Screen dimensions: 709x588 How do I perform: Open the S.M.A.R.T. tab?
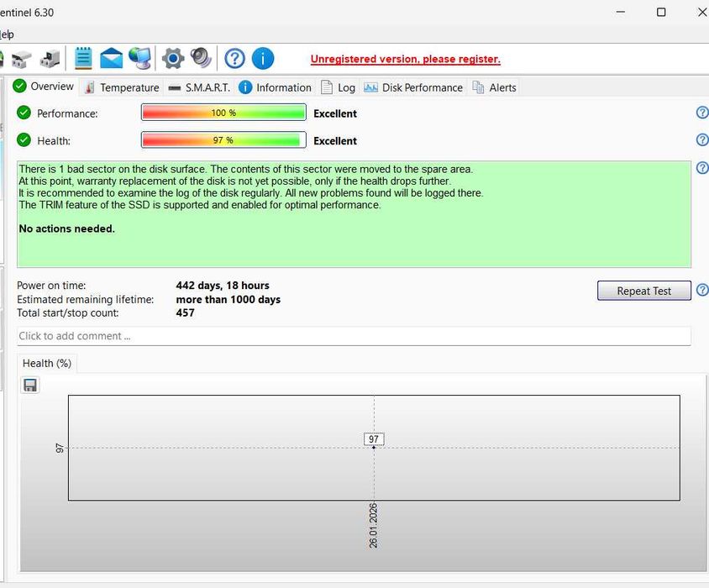tap(199, 87)
